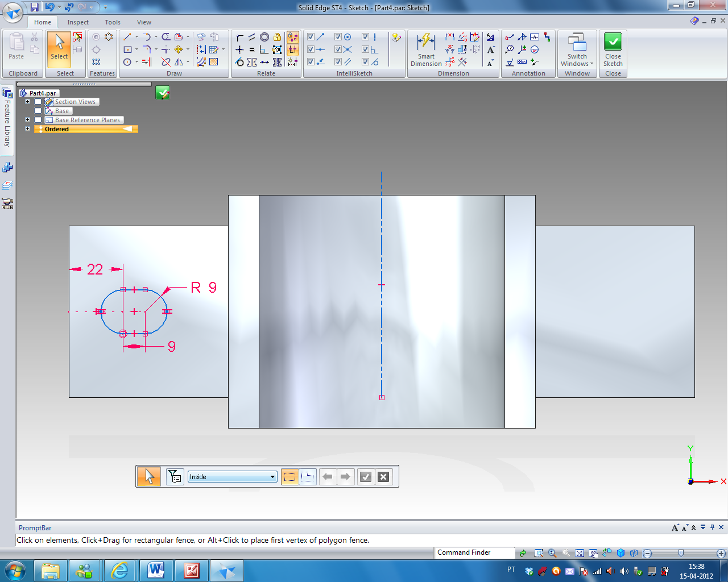Select the Line drawing tool
This screenshot has height=582, width=728.
coord(127,37)
